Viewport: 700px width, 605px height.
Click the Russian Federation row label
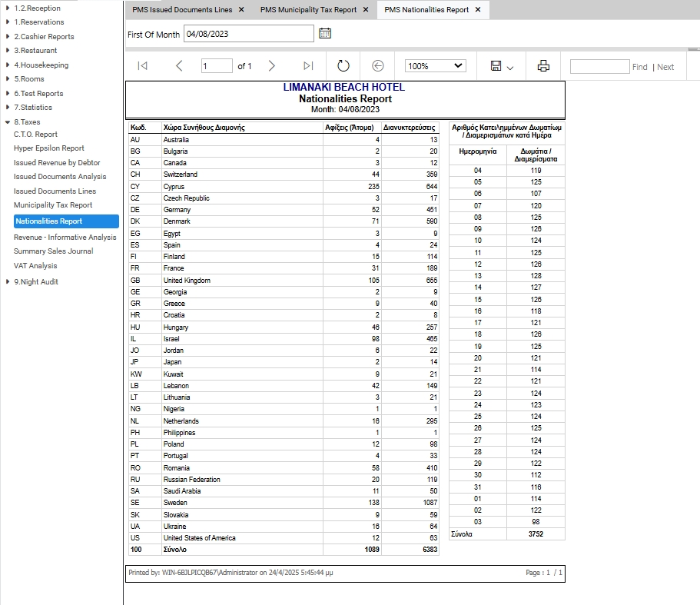point(191,480)
